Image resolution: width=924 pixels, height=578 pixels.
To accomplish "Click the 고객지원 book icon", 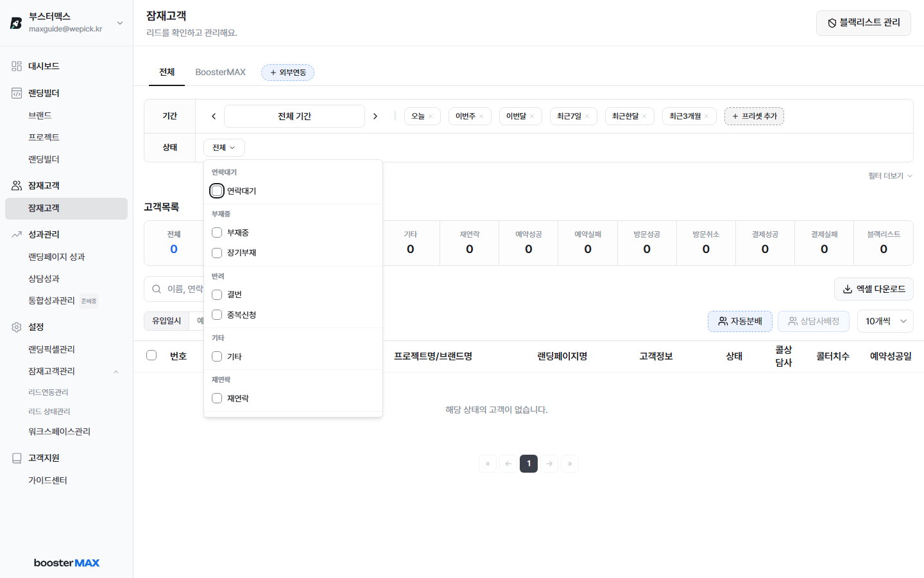I will (17, 458).
